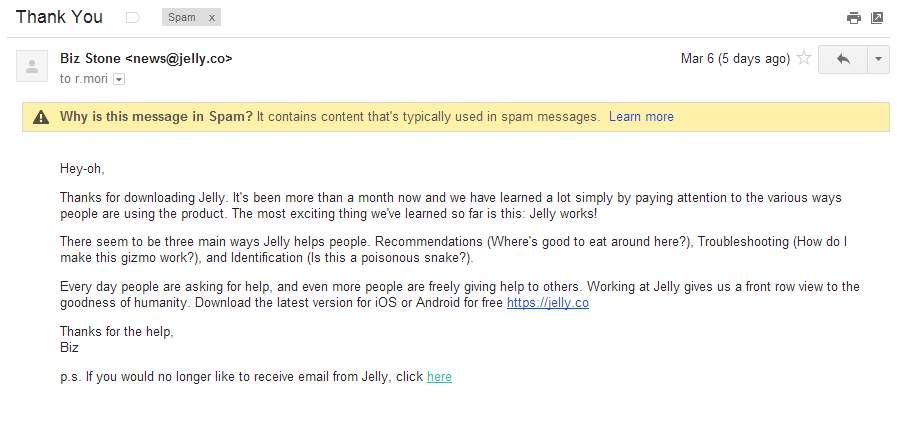Star the message from Biz Stone

pyautogui.click(x=803, y=59)
